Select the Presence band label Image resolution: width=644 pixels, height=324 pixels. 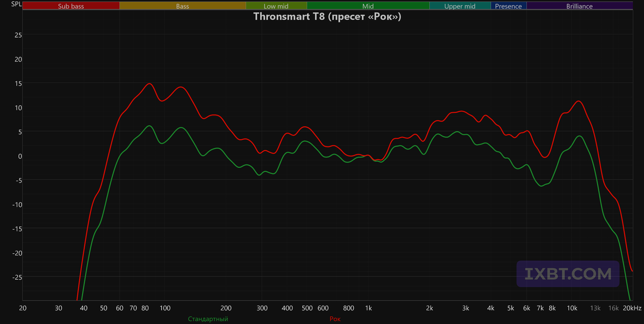[x=509, y=6]
